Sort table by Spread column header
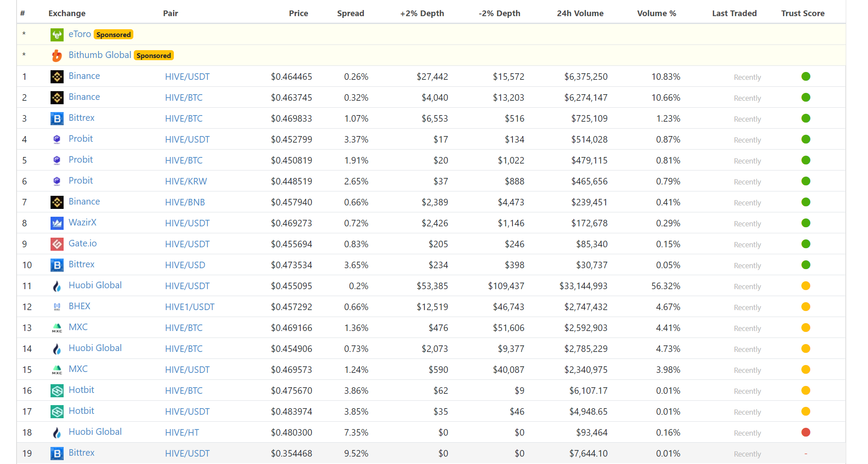 [x=350, y=14]
